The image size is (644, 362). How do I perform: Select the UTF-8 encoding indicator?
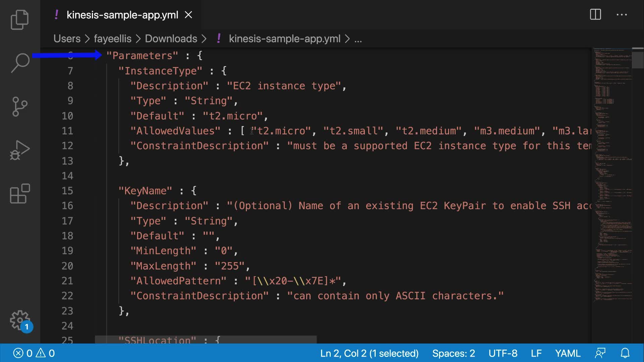(x=503, y=353)
